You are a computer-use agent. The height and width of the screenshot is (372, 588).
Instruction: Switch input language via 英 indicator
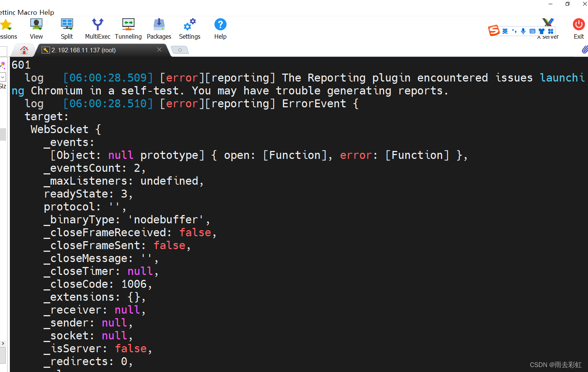click(x=505, y=31)
